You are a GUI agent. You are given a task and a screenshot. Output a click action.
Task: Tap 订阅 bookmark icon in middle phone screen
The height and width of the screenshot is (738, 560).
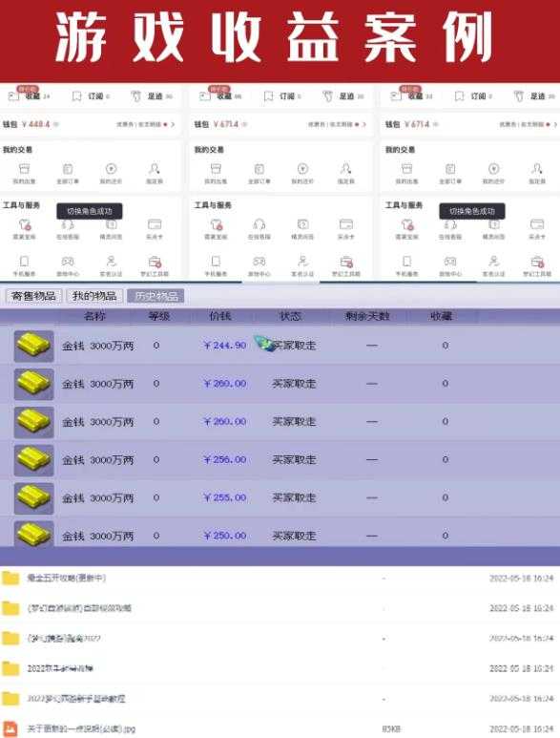point(268,96)
